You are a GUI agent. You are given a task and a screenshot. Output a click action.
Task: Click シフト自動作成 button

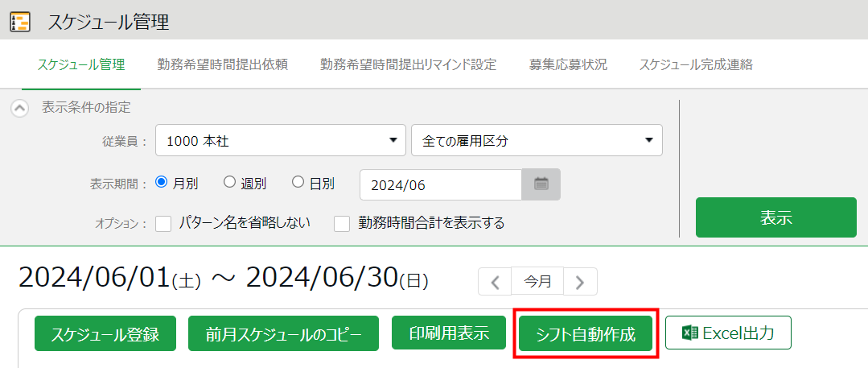pos(586,333)
